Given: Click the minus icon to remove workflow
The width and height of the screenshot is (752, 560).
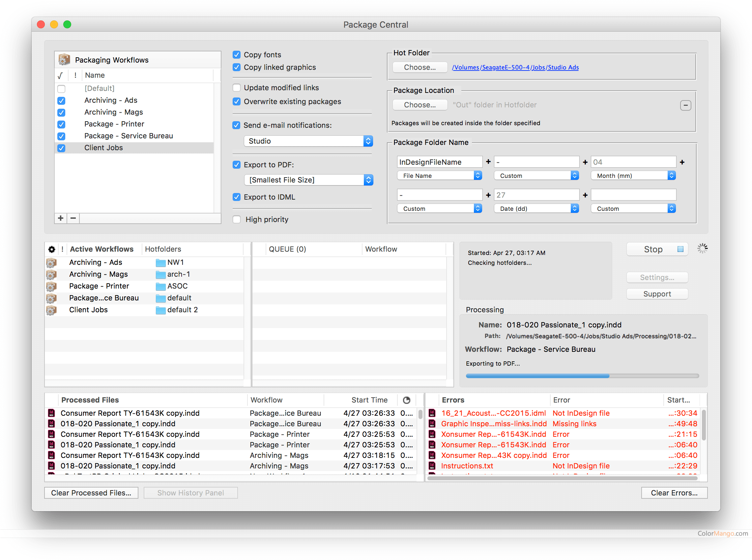Looking at the screenshot, I should tap(73, 218).
